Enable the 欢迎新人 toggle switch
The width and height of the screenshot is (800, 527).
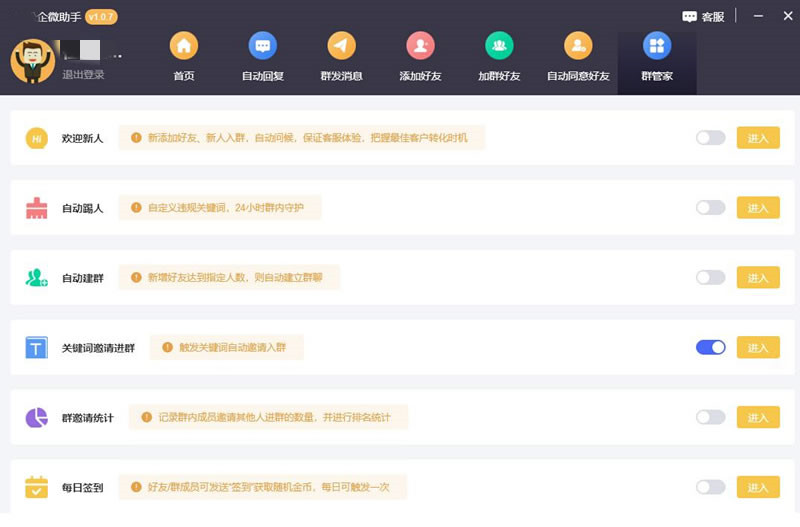pos(711,138)
